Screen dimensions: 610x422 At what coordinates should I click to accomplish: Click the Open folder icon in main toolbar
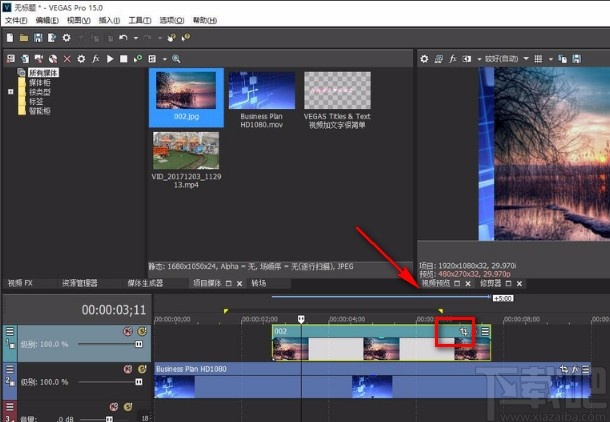[x=24, y=38]
